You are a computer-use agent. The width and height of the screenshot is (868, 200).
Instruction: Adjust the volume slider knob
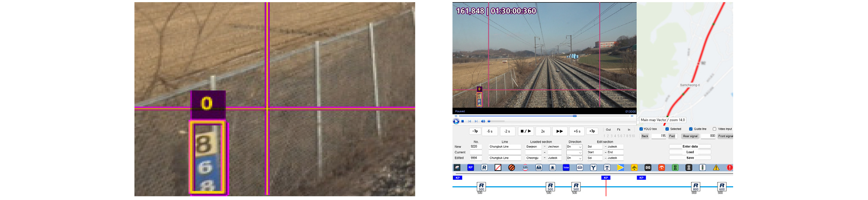pos(489,121)
